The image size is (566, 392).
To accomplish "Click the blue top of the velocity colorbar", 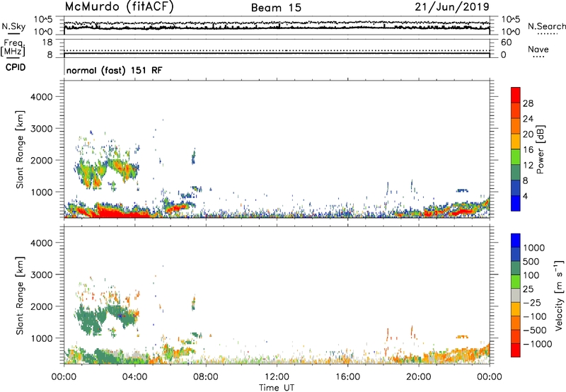I will click(516, 241).
